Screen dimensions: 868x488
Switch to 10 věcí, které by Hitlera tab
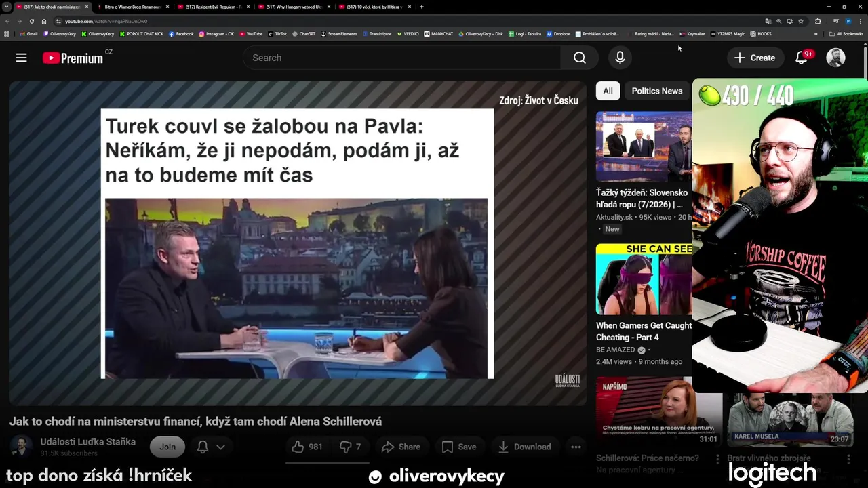(x=374, y=7)
